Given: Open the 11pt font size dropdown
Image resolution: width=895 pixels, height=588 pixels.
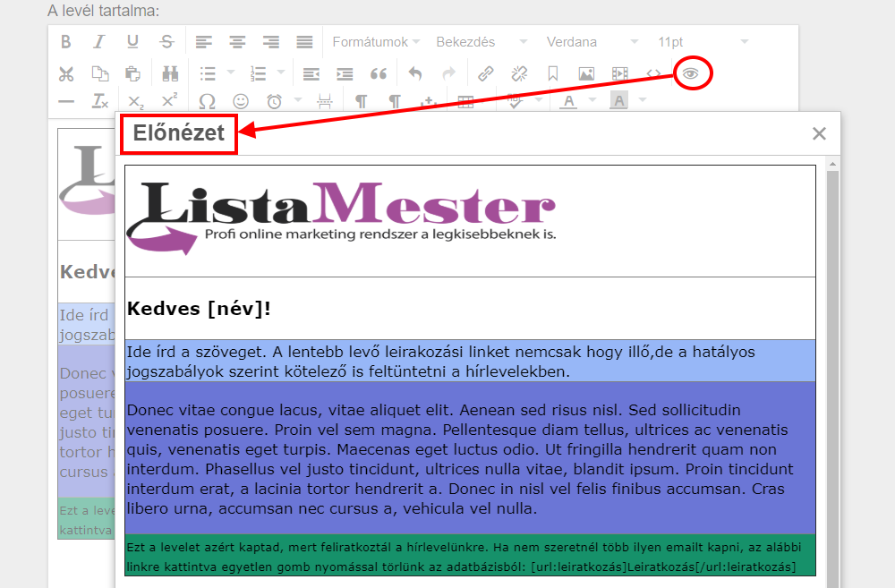Looking at the screenshot, I should [x=702, y=42].
